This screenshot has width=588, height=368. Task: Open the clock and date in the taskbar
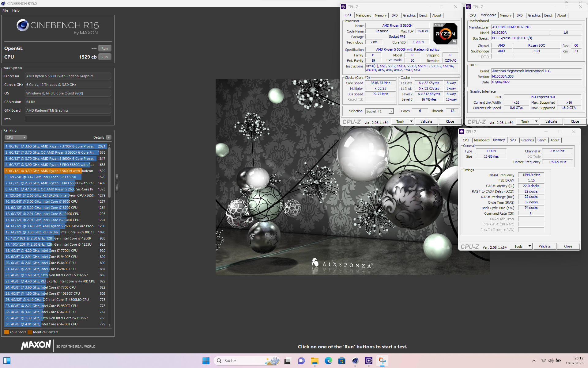coord(574,361)
